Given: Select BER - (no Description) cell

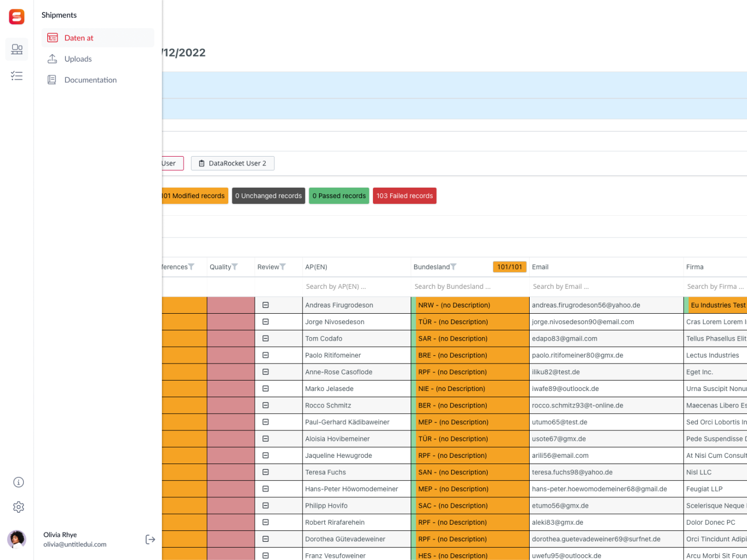Looking at the screenshot, I should [470, 405].
